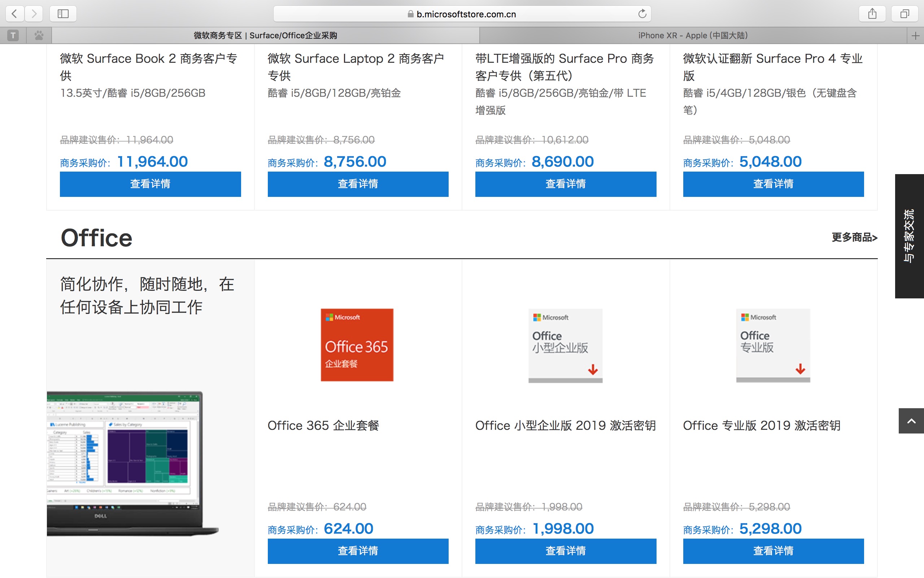Click 酷睿 i5/8GB/128GB/亮铂金 spec text
This screenshot has height=578, width=924.
pos(334,93)
